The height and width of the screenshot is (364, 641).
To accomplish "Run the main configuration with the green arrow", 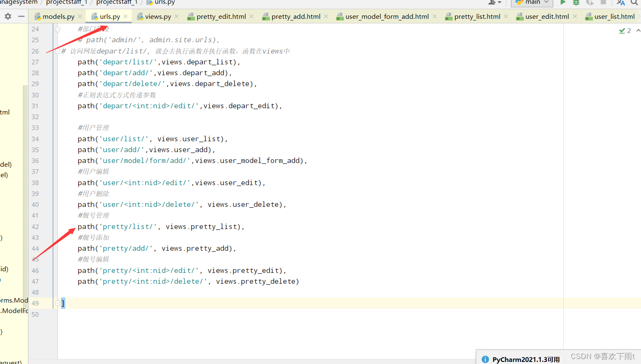I will coord(563,3).
